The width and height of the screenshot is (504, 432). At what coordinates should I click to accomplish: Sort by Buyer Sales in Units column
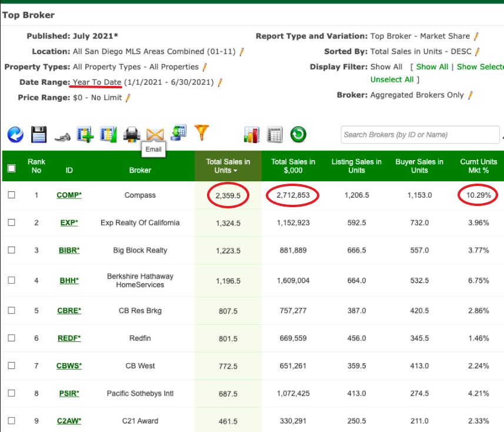pos(419,166)
